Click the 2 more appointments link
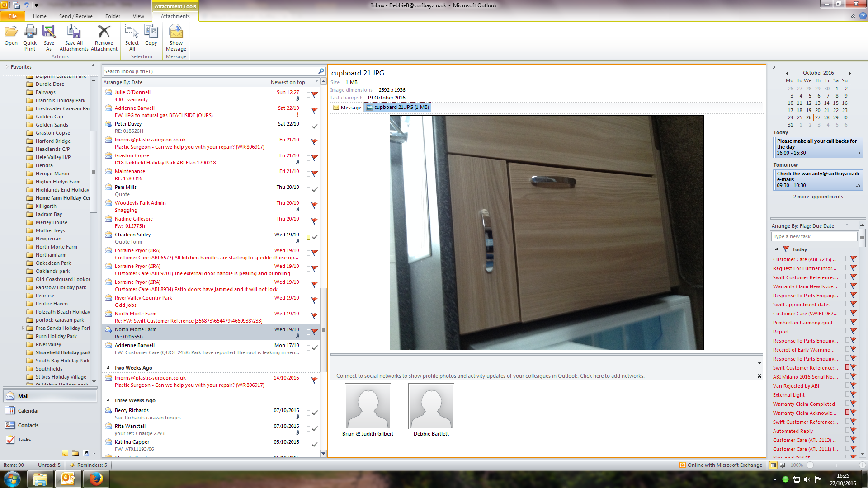 818,197
